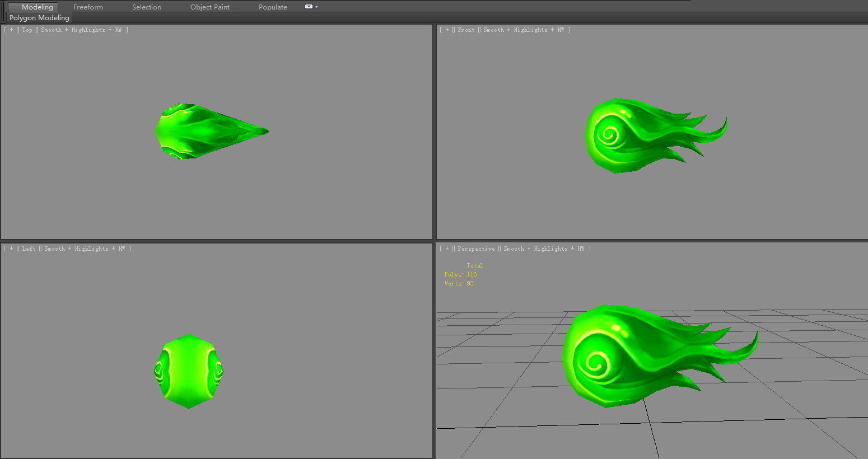
Task: Open the Freeform ribbon tab
Action: [88, 7]
